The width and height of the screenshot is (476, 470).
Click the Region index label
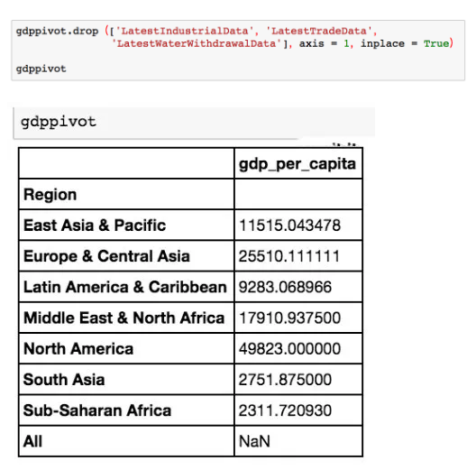50,195
